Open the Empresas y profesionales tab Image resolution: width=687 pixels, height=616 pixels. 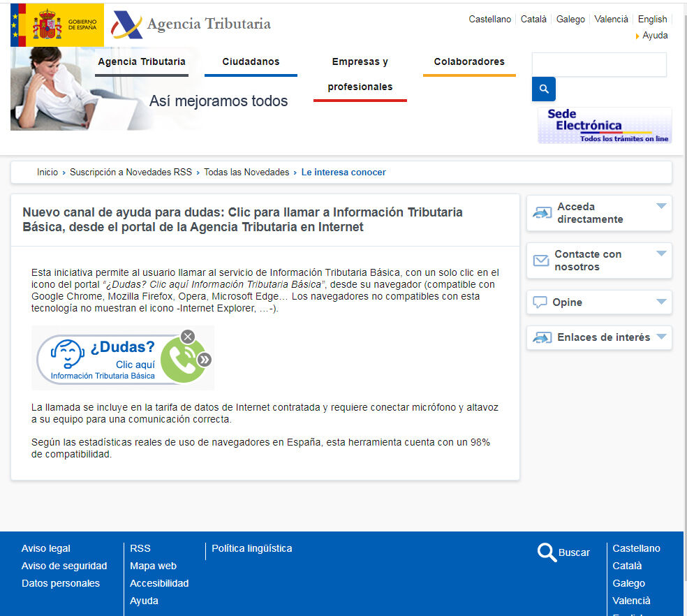pyautogui.click(x=360, y=74)
